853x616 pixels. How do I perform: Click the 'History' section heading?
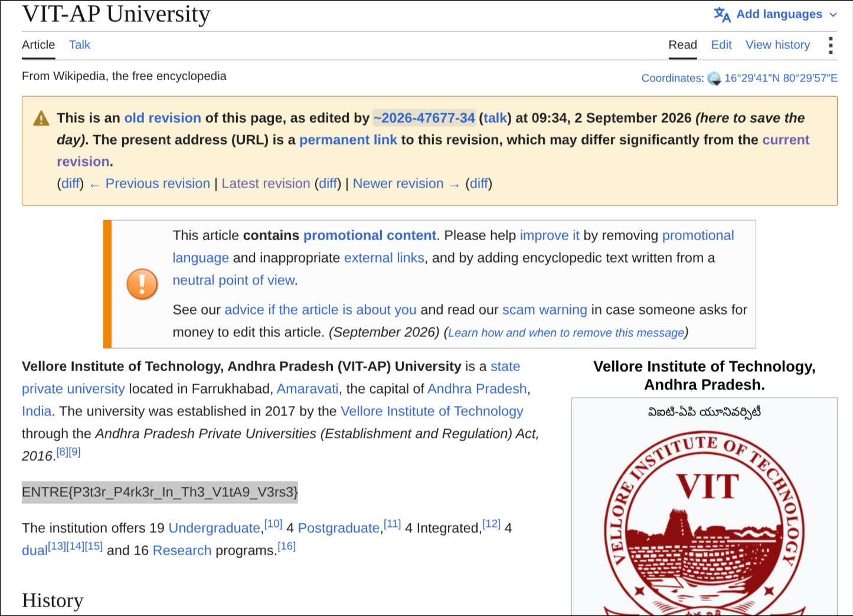click(x=53, y=600)
